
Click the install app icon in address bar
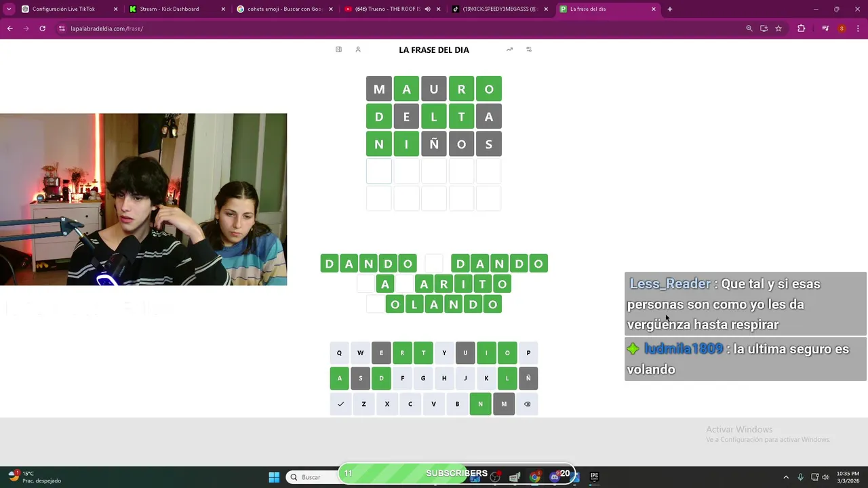tap(764, 28)
